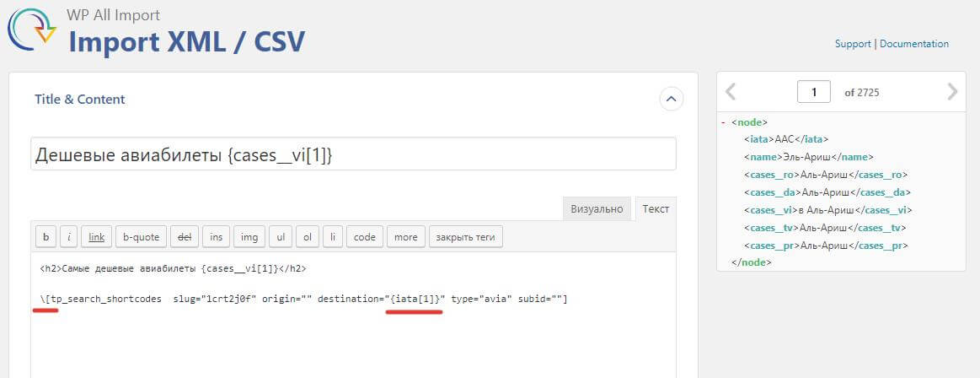
Task: Collapse the Title & Content section
Action: (671, 99)
